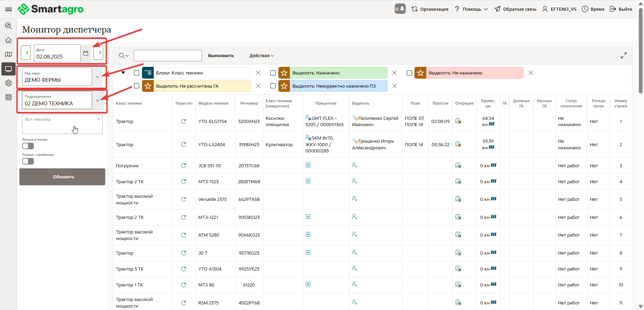
Task: Click inside the table search field
Action: tap(168, 56)
